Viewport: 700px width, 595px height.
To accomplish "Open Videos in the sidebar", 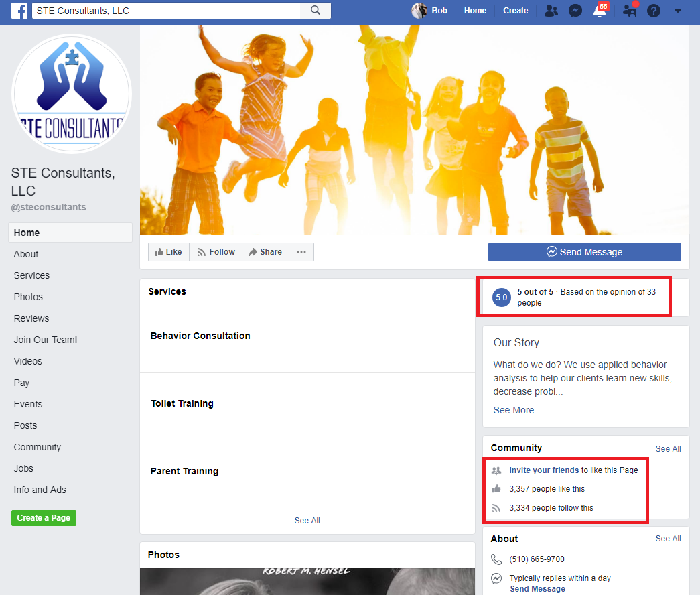I will (x=27, y=361).
